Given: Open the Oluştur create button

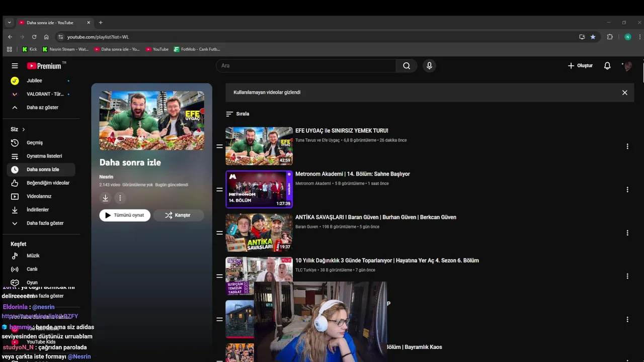Looking at the screenshot, I should pos(580,66).
